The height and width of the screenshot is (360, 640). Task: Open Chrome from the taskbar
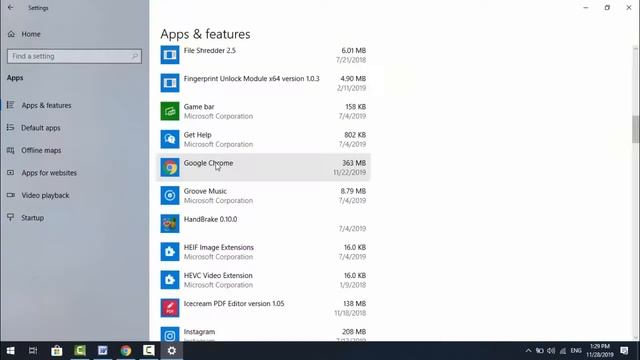click(x=126, y=351)
